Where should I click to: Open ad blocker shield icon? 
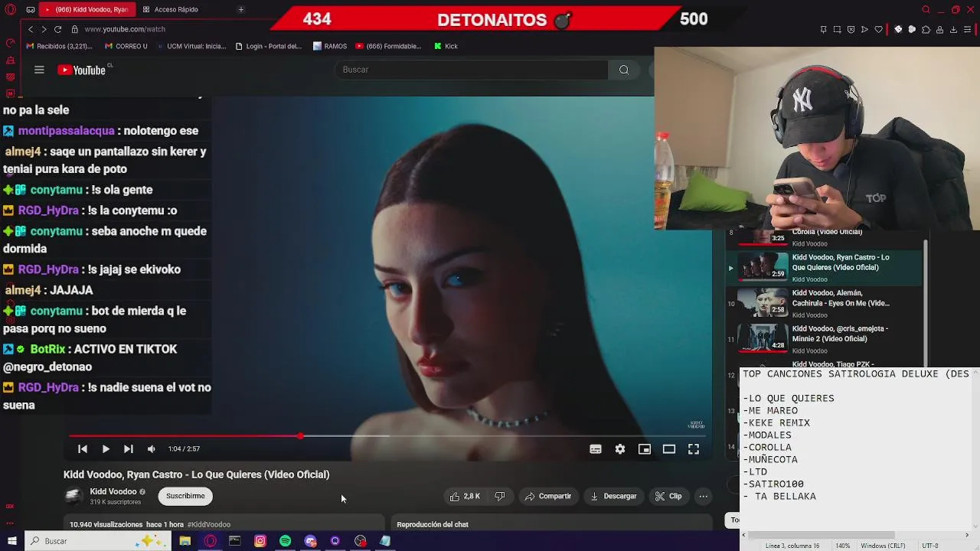pos(851,29)
